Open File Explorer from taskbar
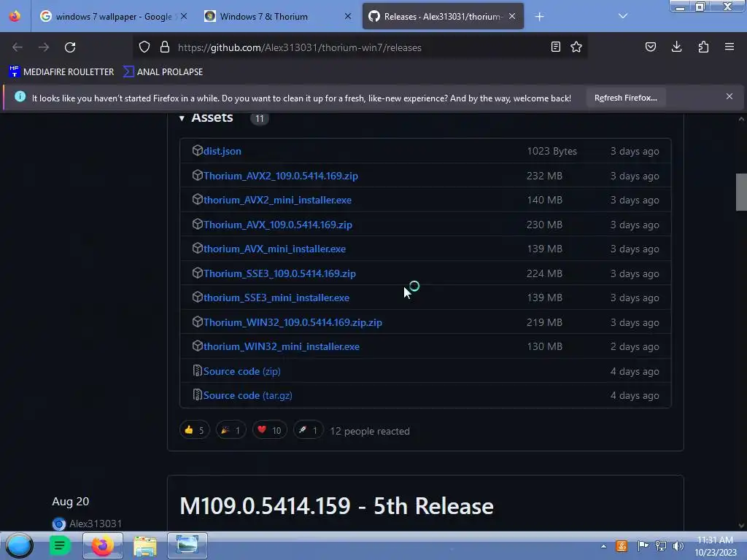 (x=145, y=545)
